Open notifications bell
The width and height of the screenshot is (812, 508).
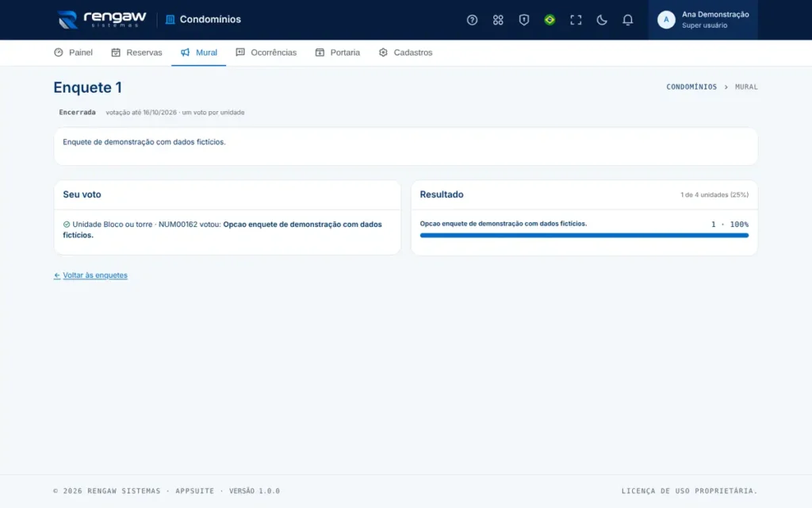pos(627,20)
